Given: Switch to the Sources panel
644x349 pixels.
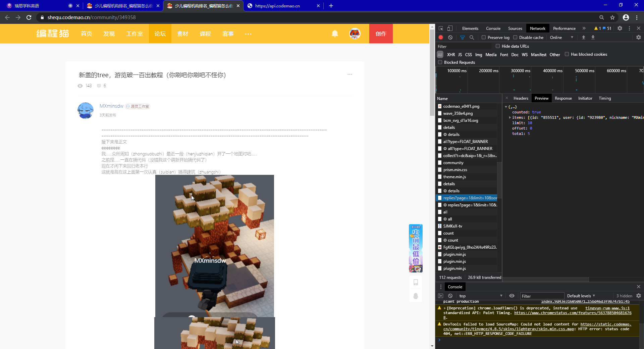Looking at the screenshot, I should pyautogui.click(x=515, y=29).
